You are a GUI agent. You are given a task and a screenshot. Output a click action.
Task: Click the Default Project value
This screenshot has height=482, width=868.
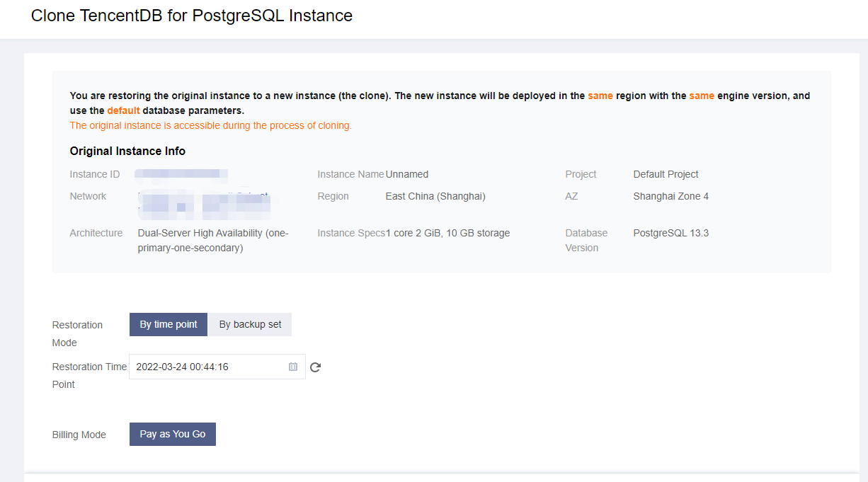(666, 174)
